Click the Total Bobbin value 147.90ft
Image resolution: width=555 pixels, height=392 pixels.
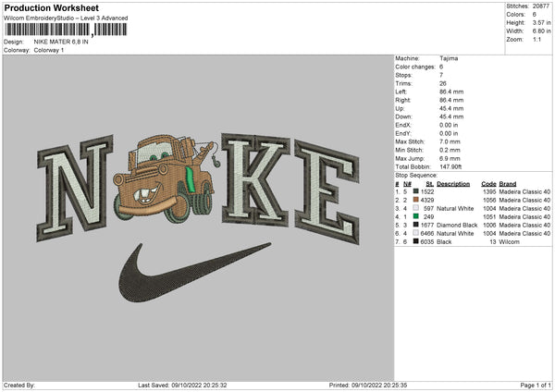(450, 167)
